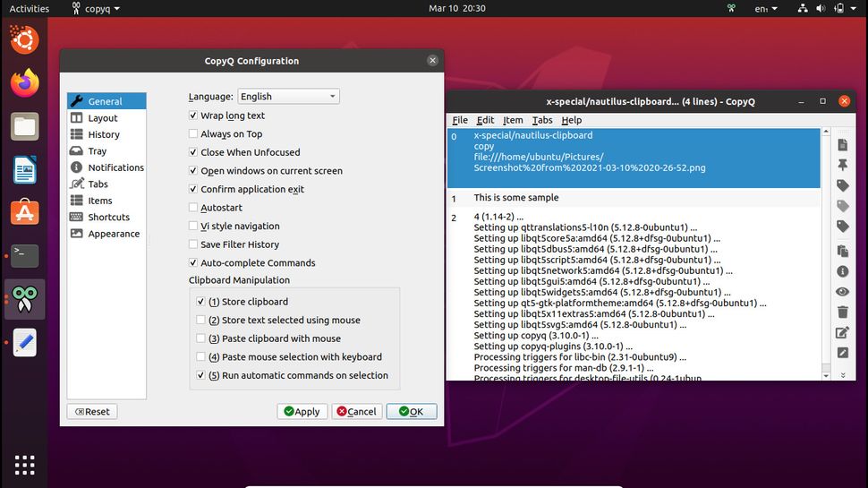The width and height of the screenshot is (868, 488).
Task: Enable the Autostart checkbox
Action: pyautogui.click(x=193, y=207)
